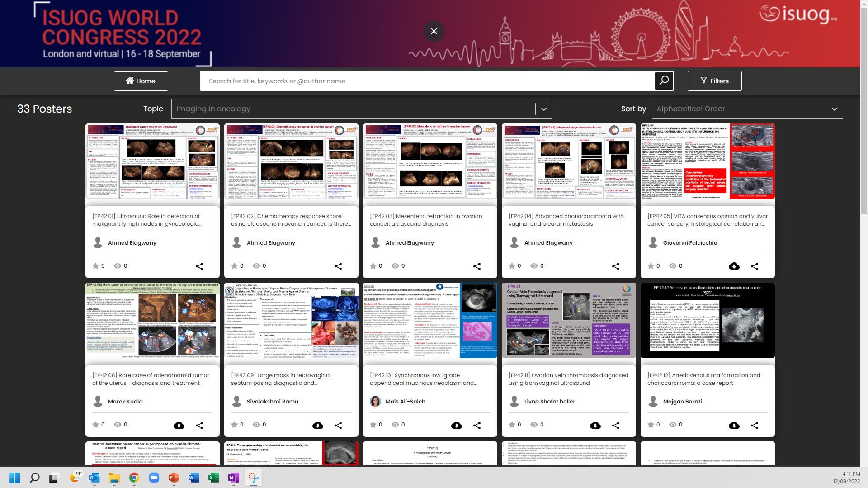
Task: Open EP42.12 Arteriovenous malformation thumbnail
Action: coord(708,320)
